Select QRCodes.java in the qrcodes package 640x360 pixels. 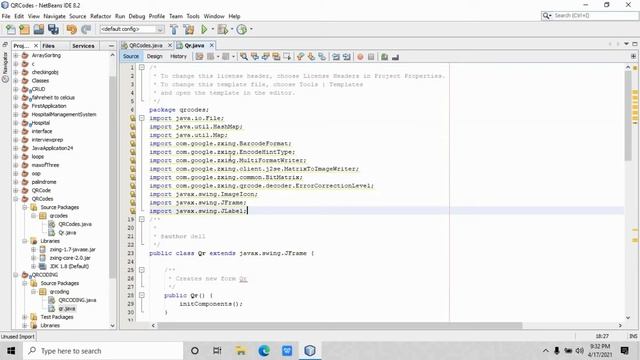[x=75, y=224]
